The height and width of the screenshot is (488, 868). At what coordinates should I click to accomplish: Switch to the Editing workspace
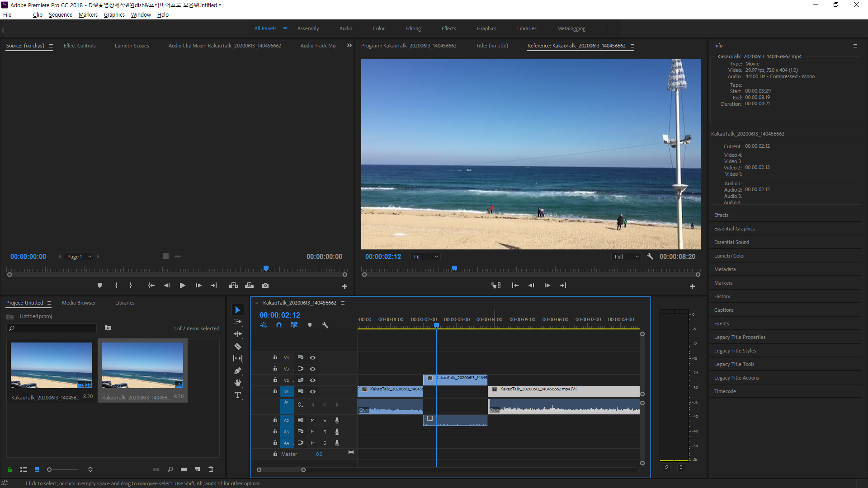[413, 28]
